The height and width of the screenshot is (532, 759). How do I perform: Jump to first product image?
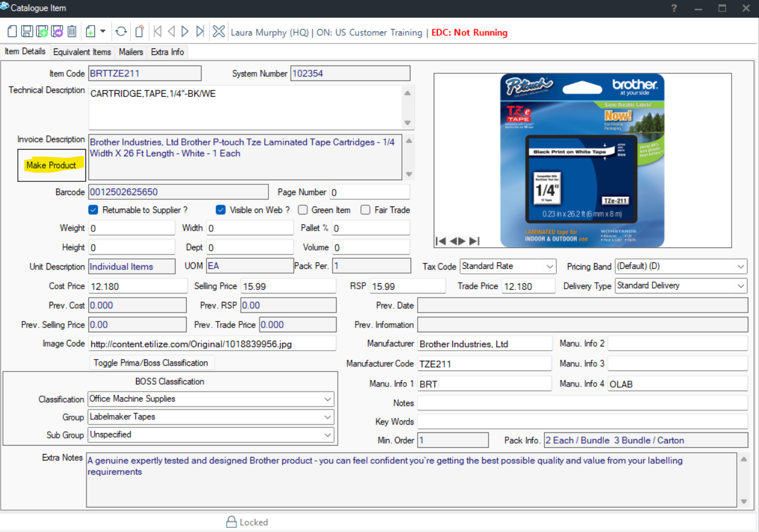tap(441, 241)
